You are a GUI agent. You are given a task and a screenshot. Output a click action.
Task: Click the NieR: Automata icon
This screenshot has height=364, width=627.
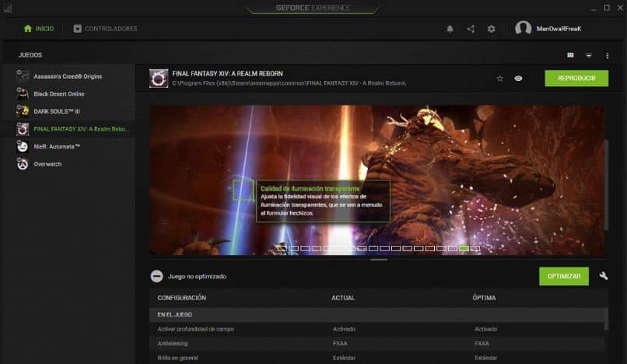23,146
